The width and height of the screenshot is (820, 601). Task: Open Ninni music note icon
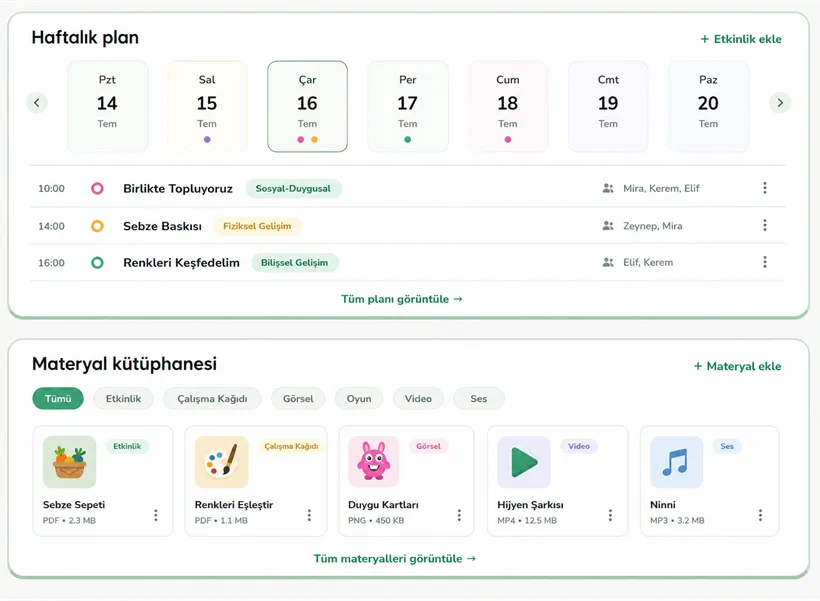676,462
